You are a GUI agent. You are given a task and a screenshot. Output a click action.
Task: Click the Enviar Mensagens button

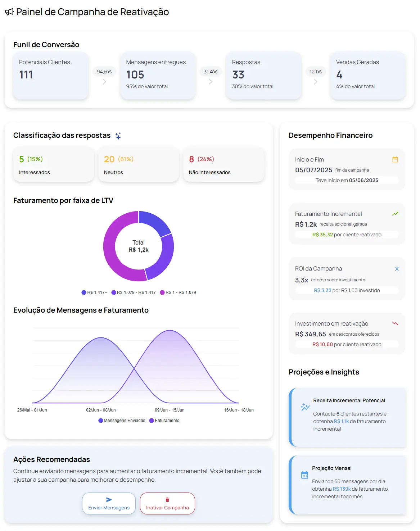109,503
